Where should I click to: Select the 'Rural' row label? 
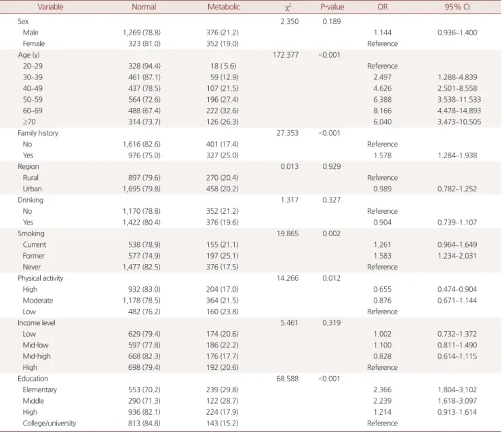[x=31, y=178]
